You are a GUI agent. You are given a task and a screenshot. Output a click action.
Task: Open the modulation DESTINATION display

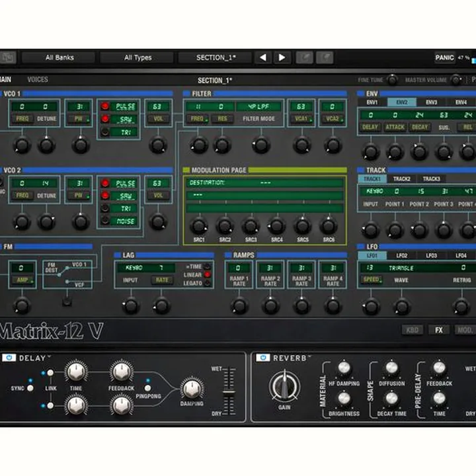[x=264, y=182]
